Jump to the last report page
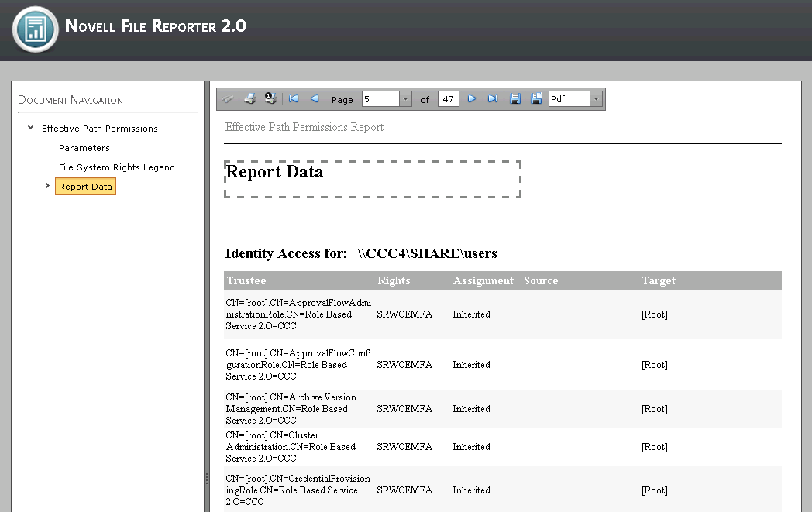The image size is (812, 512). (x=493, y=98)
